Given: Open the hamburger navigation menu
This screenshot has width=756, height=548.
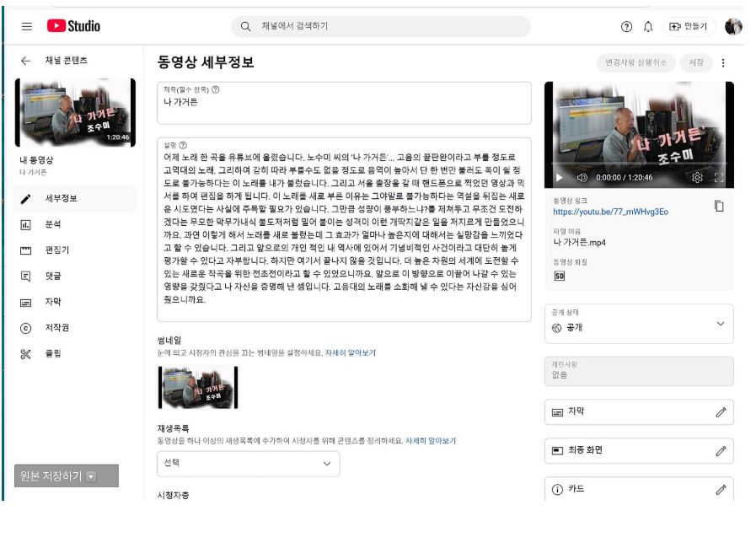Looking at the screenshot, I should tap(27, 26).
